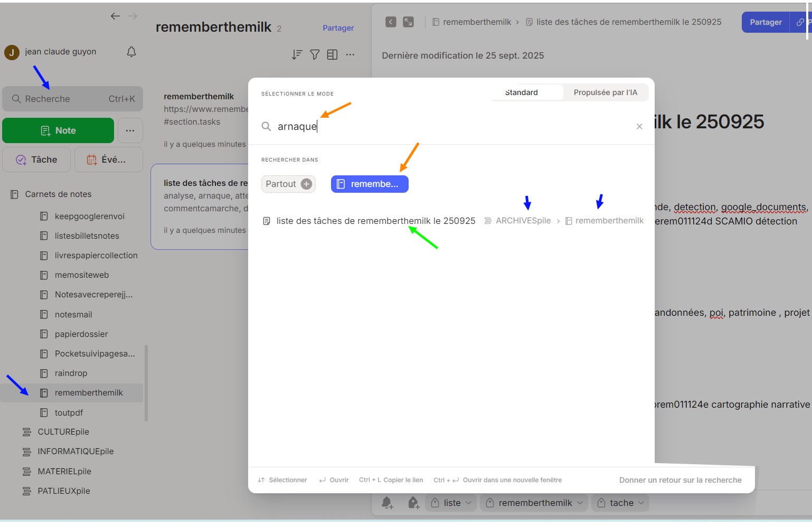Open the CULTUREpile stack
The width and height of the screenshot is (812, 526).
pos(63,432)
